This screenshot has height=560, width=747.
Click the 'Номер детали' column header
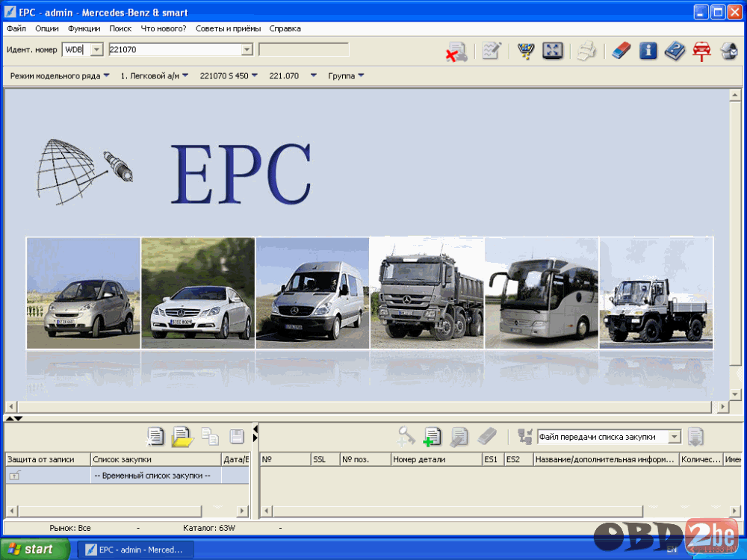[x=436, y=459]
